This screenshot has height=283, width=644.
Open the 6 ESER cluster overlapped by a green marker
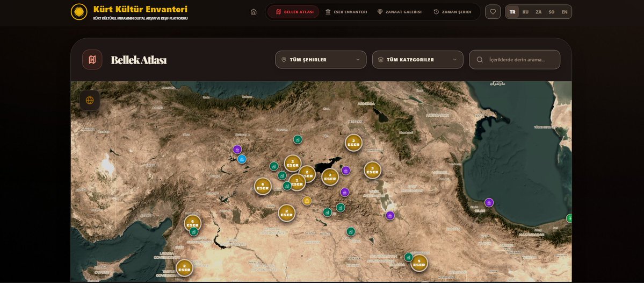[192, 223]
